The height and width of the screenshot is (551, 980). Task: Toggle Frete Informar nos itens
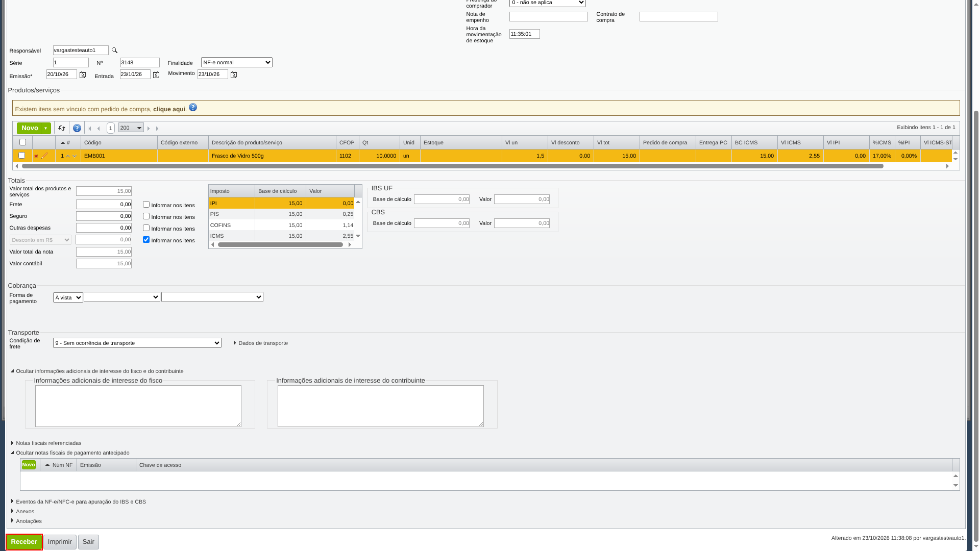146,205
